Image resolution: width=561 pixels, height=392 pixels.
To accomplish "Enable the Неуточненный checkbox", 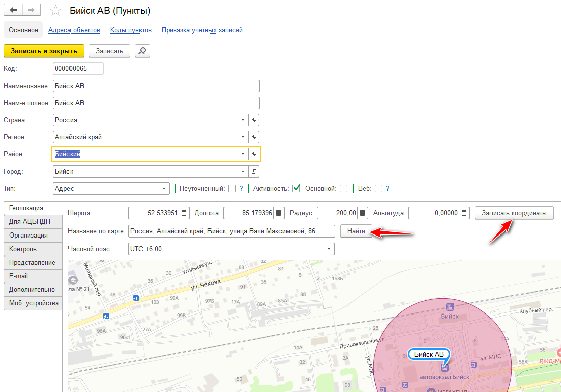I will 232,189.
